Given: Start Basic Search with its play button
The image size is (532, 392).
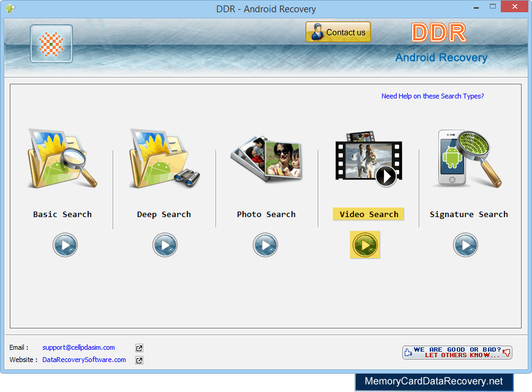Looking at the screenshot, I should (x=65, y=245).
